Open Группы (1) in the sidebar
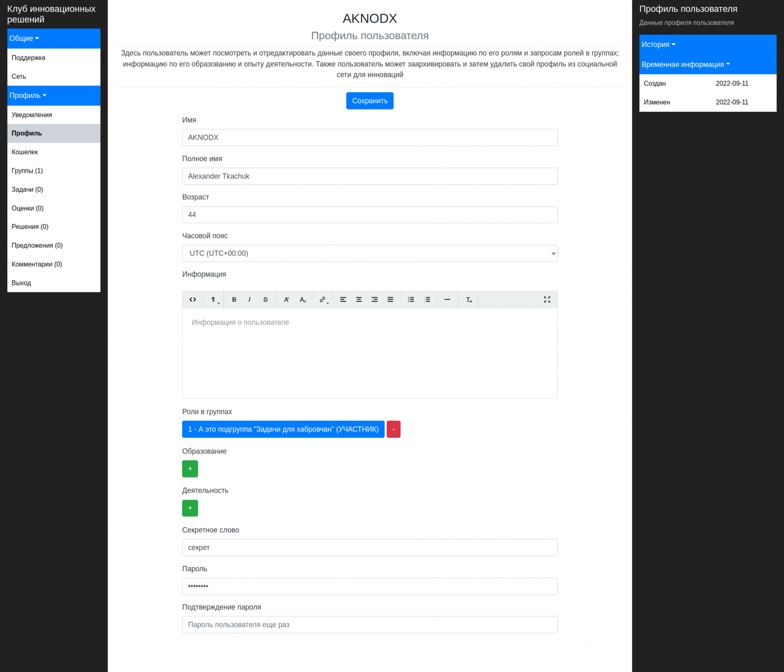This screenshot has height=672, width=784. click(x=54, y=171)
